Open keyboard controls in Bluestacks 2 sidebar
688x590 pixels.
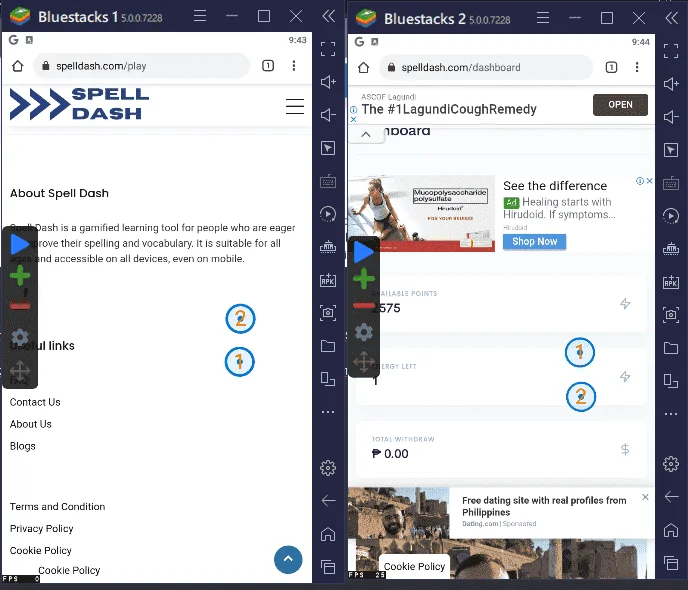pyautogui.click(x=671, y=183)
